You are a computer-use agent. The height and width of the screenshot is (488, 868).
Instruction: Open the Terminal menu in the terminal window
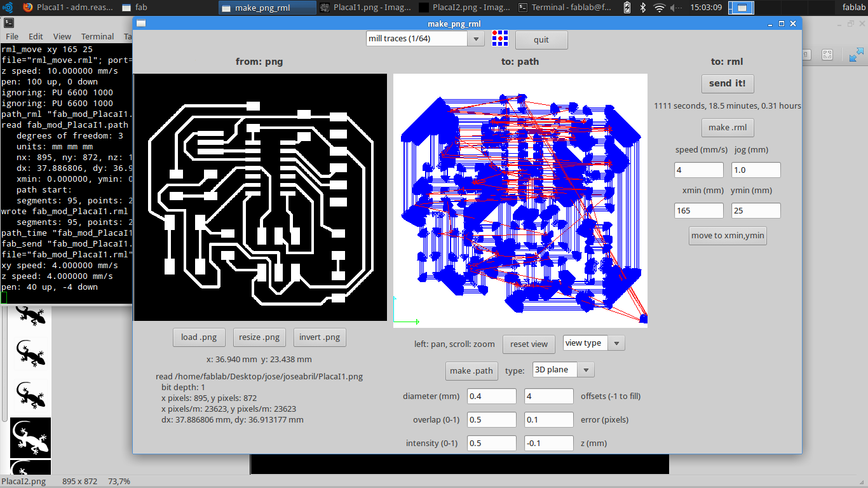tap(97, 36)
